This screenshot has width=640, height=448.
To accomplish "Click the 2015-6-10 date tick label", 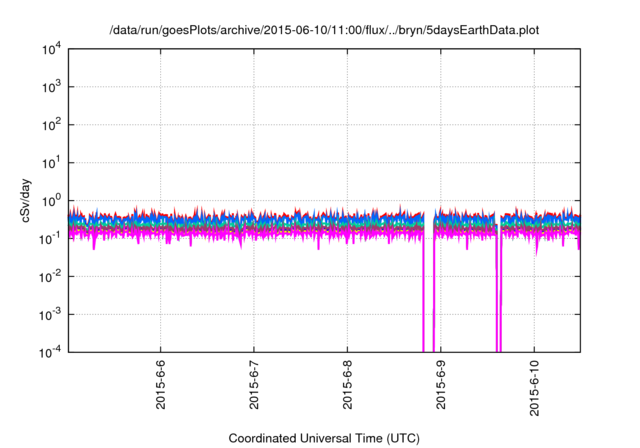I will [534, 388].
